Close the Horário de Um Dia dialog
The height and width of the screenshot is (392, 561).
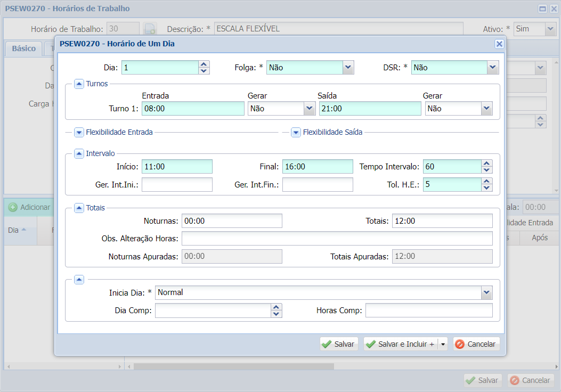[499, 44]
